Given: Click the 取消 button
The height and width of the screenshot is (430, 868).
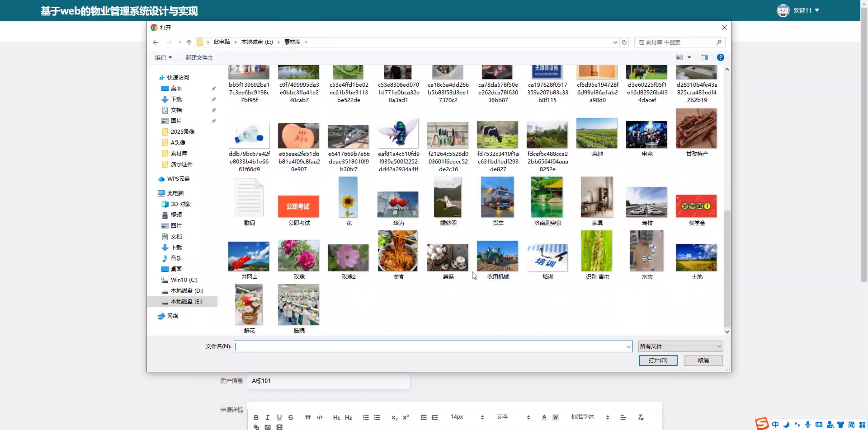Looking at the screenshot, I should coord(703,360).
